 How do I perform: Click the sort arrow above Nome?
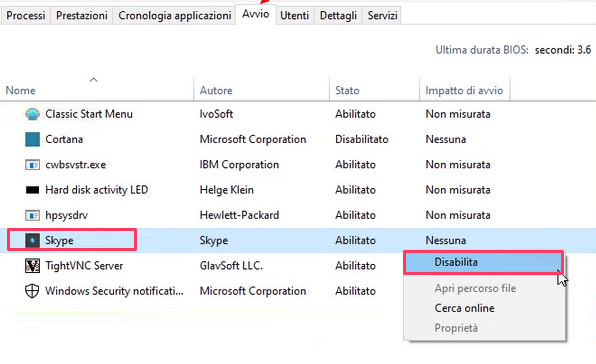pos(94,80)
